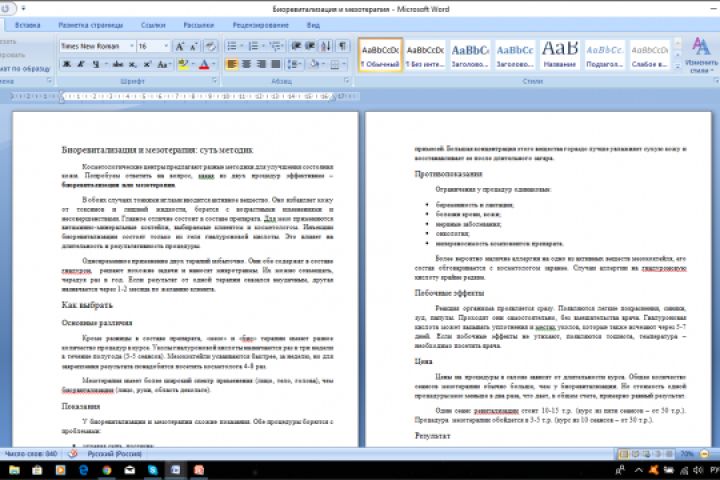Click the Изменить стили button
This screenshot has height=480, width=720.
coord(701,56)
